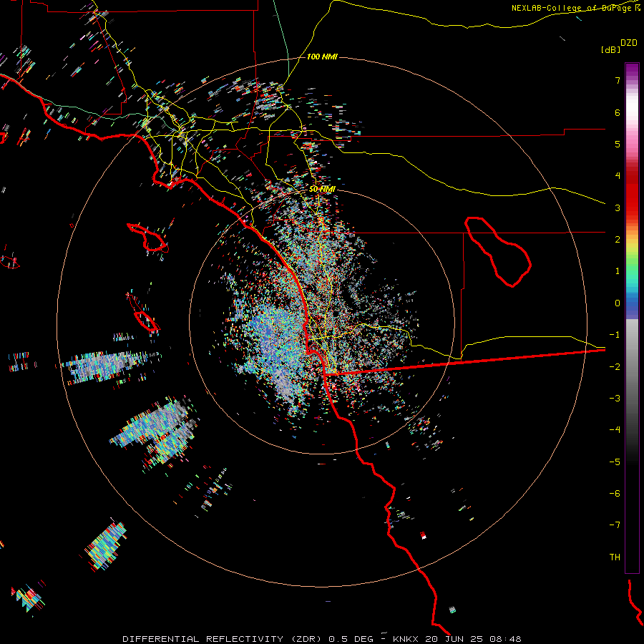The image size is (644, 644).
Task: Click the red band of the color bar
Action: click(x=632, y=197)
